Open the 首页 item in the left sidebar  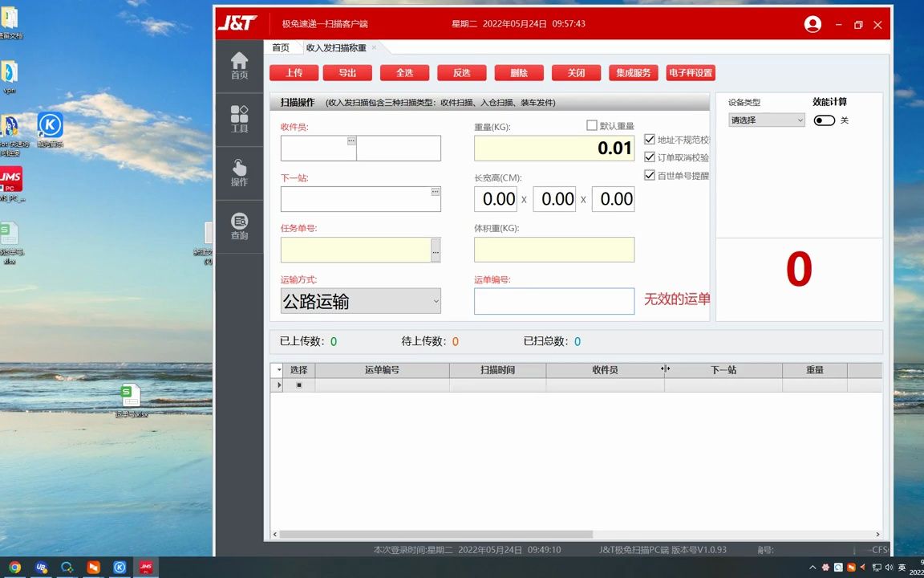point(239,64)
